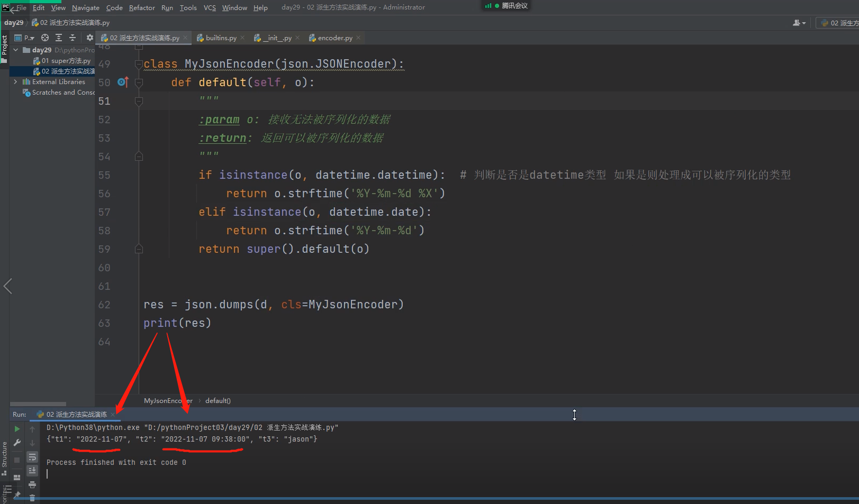This screenshot has width=859, height=504.
Task: Toggle soft-wrap in the Run console
Action: point(32,456)
